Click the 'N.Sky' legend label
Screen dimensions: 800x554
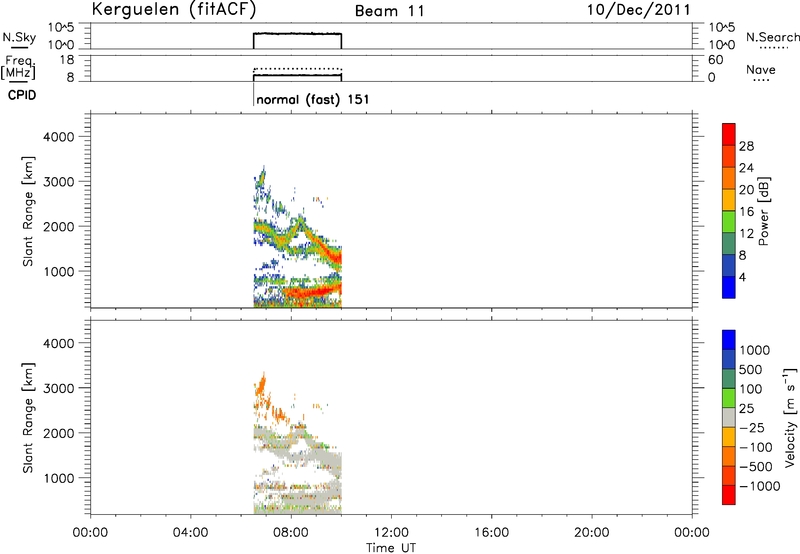coord(19,37)
